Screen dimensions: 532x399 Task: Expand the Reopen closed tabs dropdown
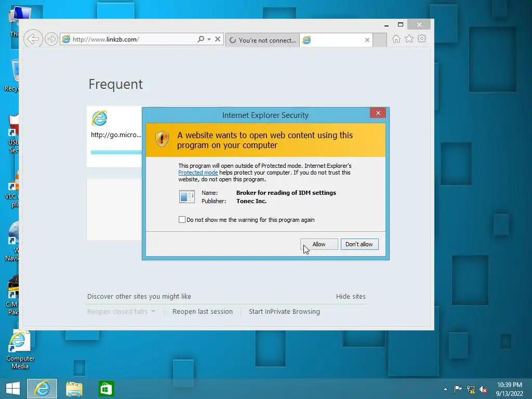click(121, 312)
